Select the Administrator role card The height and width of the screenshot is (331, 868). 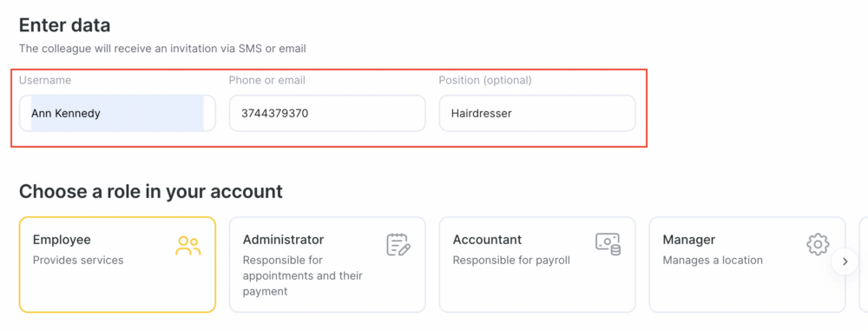click(327, 264)
